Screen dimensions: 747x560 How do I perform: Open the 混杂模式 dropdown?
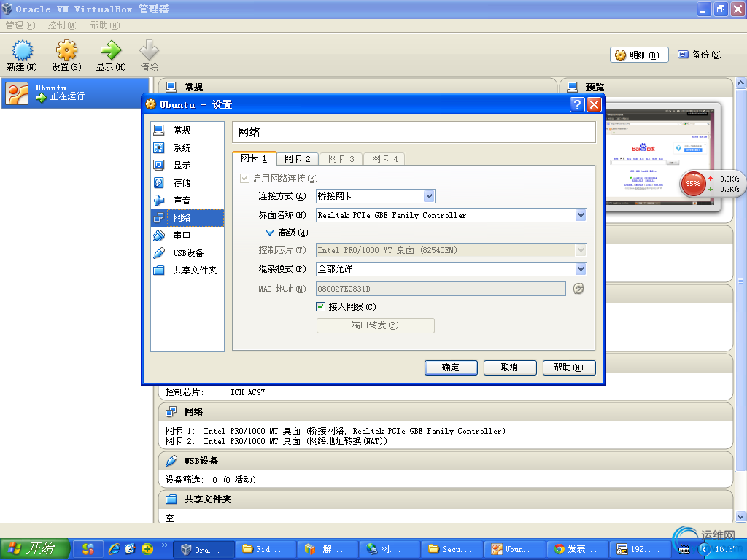[x=451, y=269]
